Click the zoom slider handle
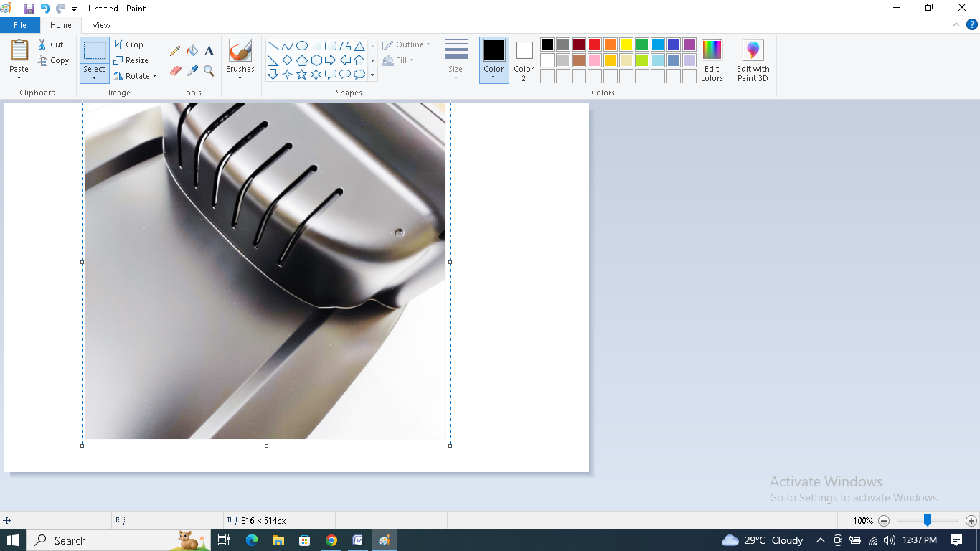The image size is (980, 551). 927,520
